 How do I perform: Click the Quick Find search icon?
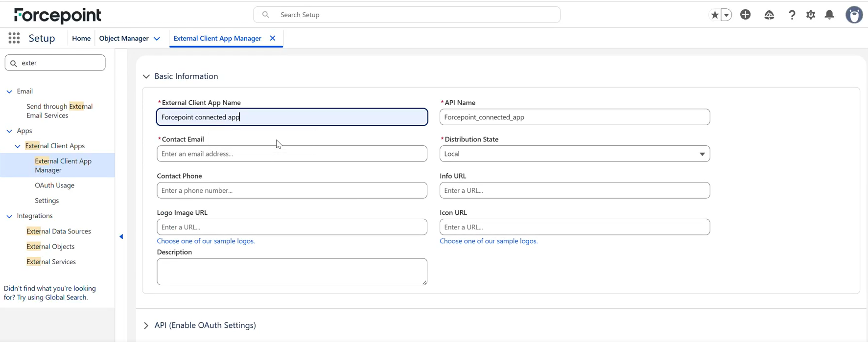point(14,63)
